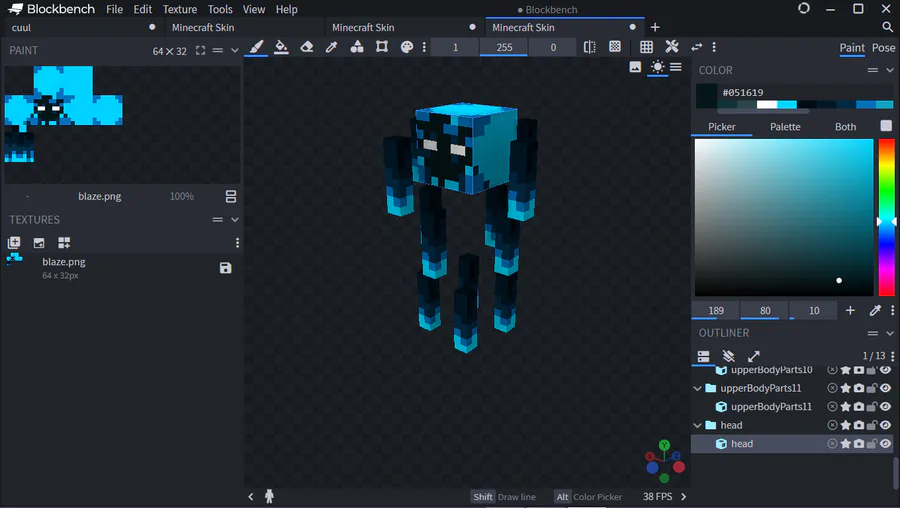Save the blaze.png texture
The image size is (900, 508).
pyautogui.click(x=226, y=268)
